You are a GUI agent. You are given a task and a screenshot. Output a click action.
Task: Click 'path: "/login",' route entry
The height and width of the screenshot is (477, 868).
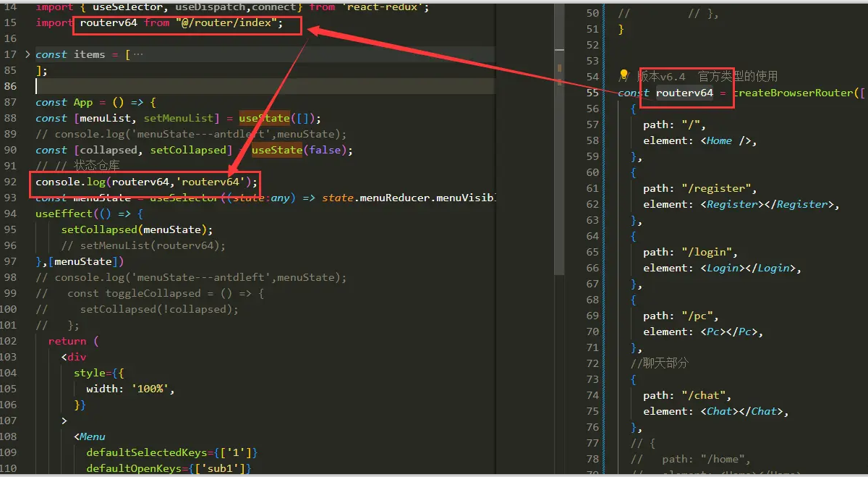690,252
